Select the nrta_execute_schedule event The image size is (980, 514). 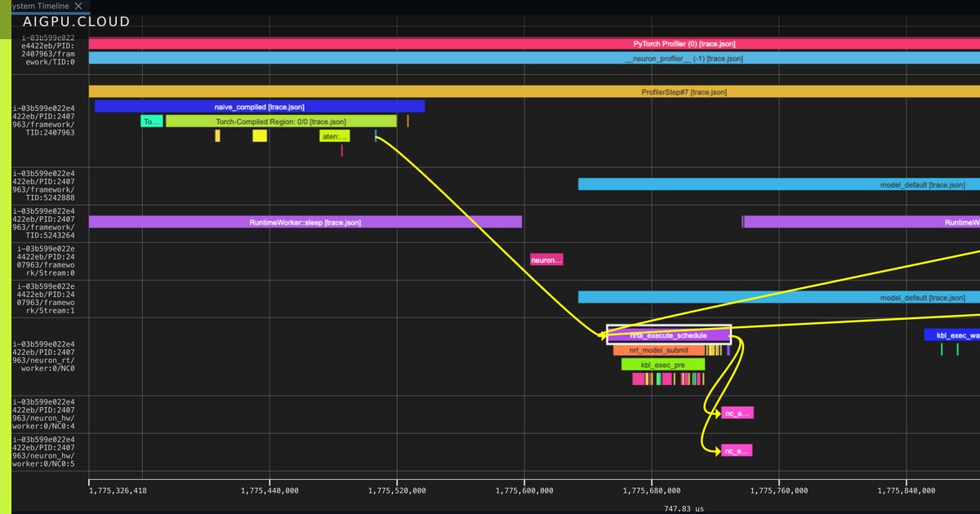point(669,335)
